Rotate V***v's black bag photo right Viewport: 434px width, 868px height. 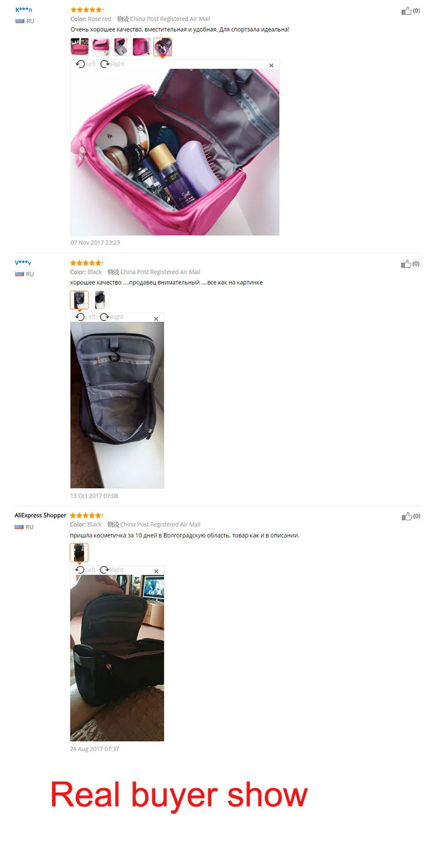(x=112, y=317)
